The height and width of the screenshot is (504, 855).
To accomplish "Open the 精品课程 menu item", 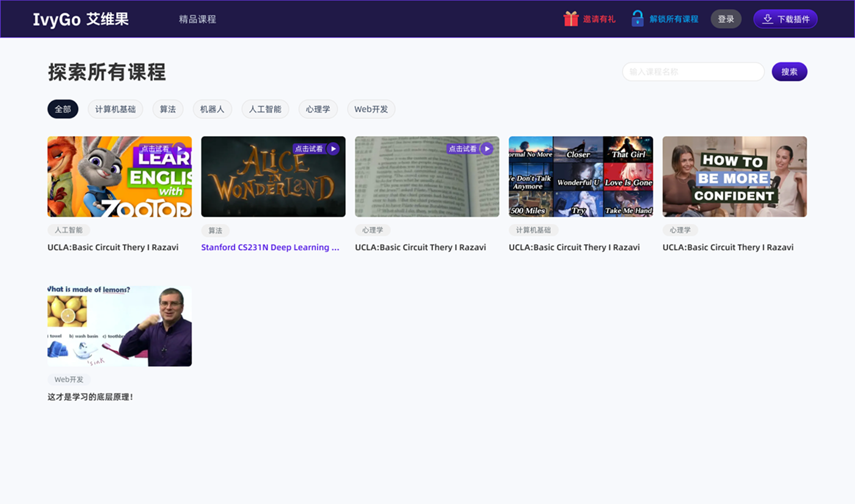I will [x=197, y=19].
